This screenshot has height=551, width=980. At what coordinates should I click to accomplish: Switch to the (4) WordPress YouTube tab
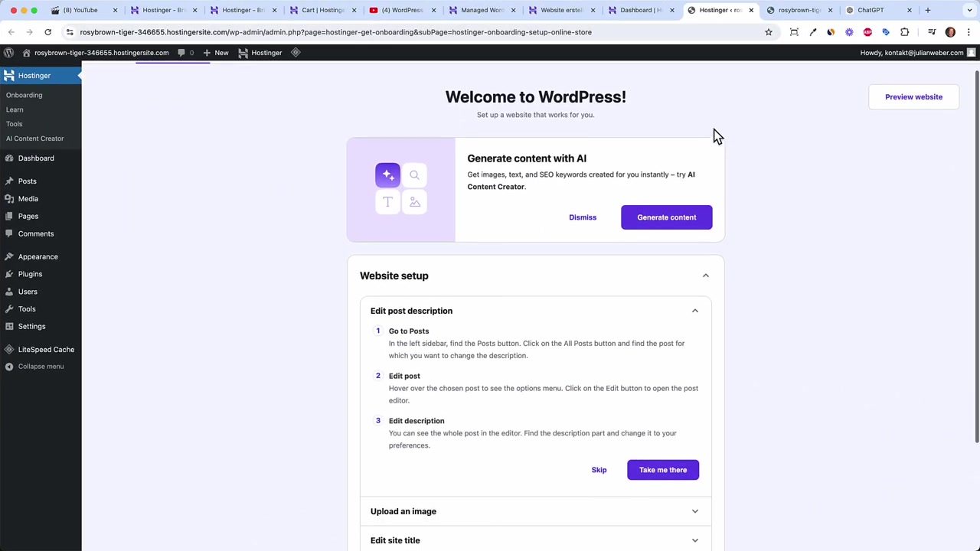coord(402,10)
